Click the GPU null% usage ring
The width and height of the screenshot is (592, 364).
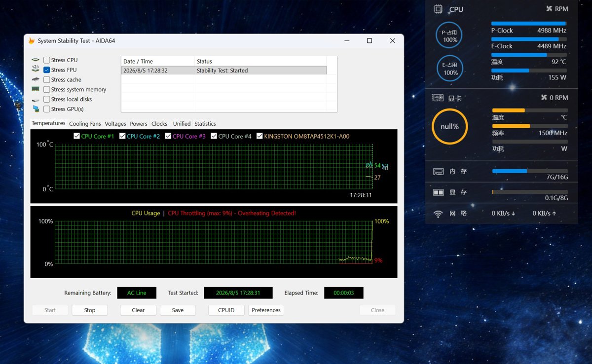point(449,126)
